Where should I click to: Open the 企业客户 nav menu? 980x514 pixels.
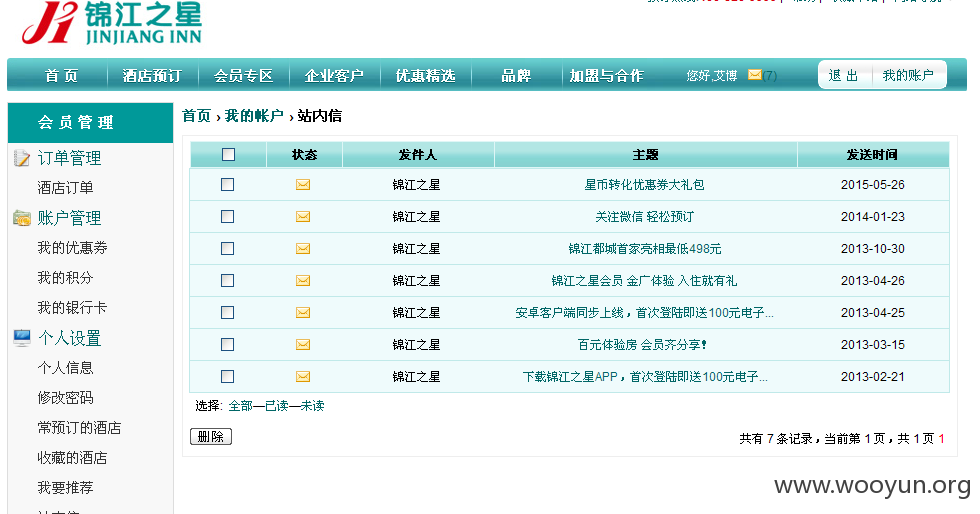(334, 76)
